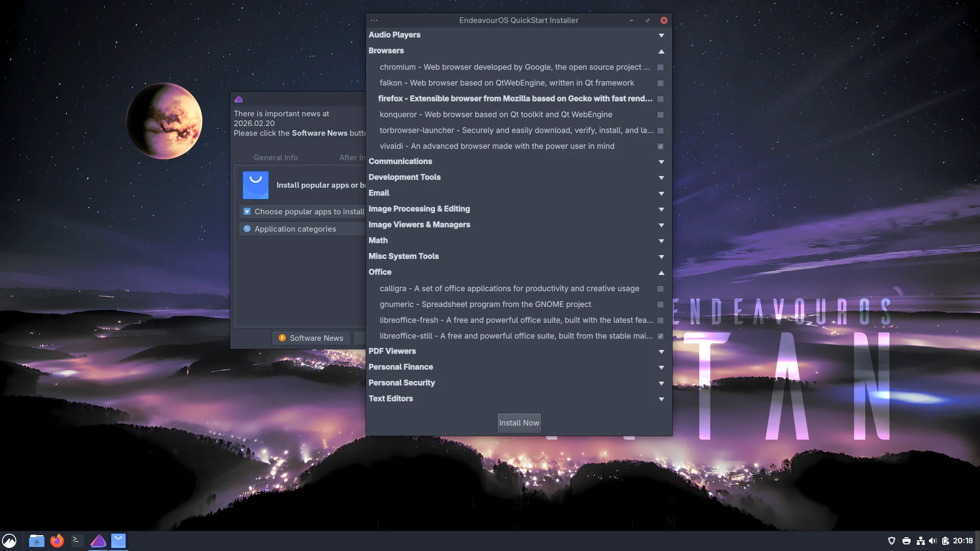Click the volume icon in system tray
This screenshot has height=551, width=980.
[x=933, y=541]
